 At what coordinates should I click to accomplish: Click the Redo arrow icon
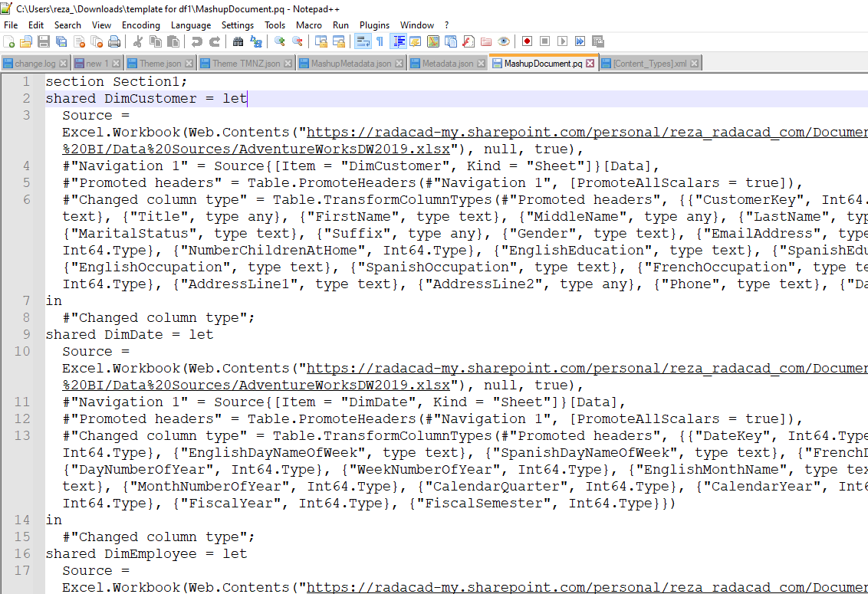215,41
